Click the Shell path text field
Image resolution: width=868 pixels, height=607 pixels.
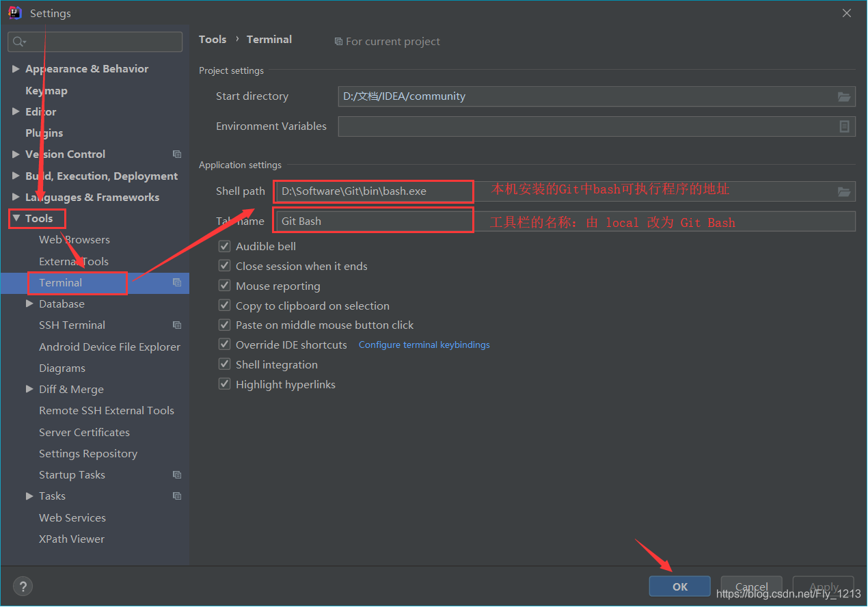click(x=565, y=191)
